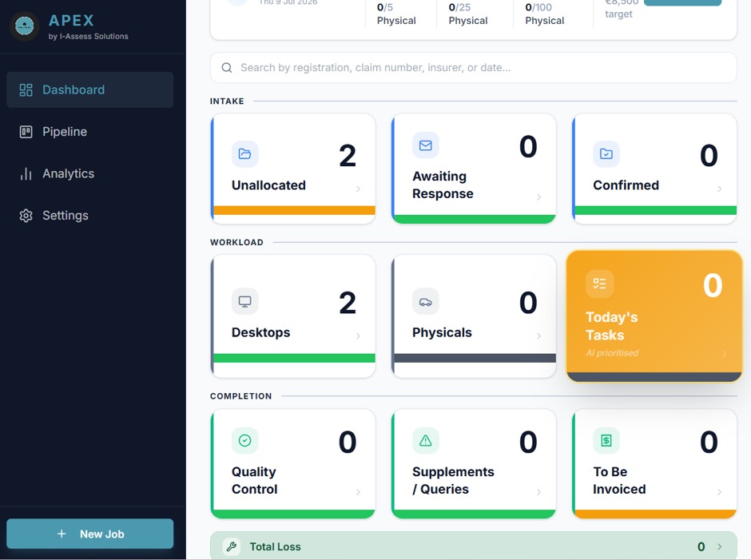Click the Dashboard grid icon
This screenshot has width=751, height=560.
click(x=26, y=90)
